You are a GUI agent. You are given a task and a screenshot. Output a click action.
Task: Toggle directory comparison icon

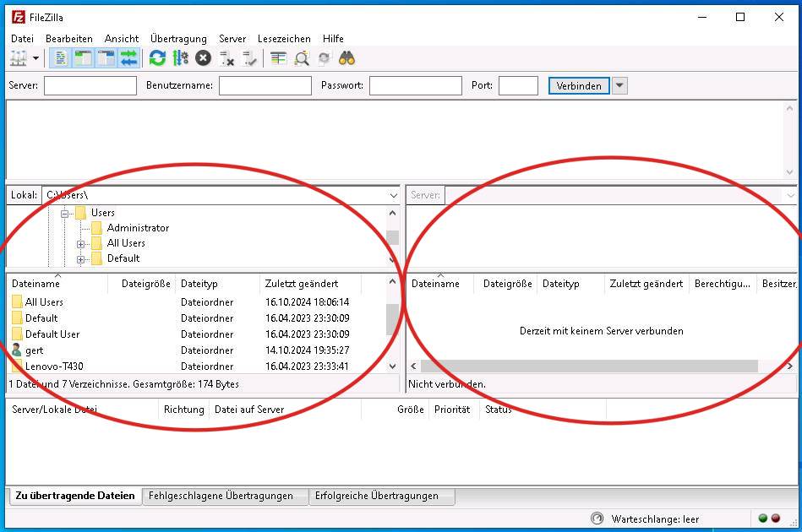(301, 58)
